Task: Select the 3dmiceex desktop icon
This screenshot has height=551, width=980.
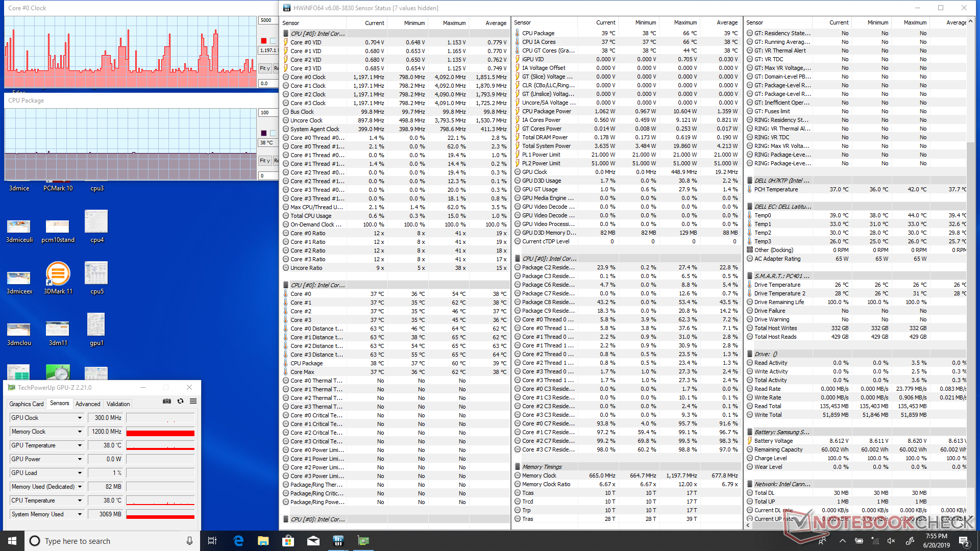Action: tap(19, 283)
